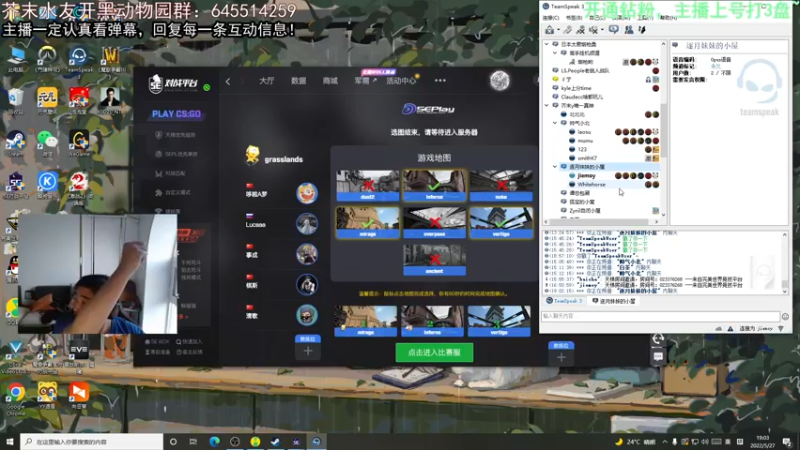
Task: Select user laosu in TeamSpeak tree
Action: tap(584, 132)
